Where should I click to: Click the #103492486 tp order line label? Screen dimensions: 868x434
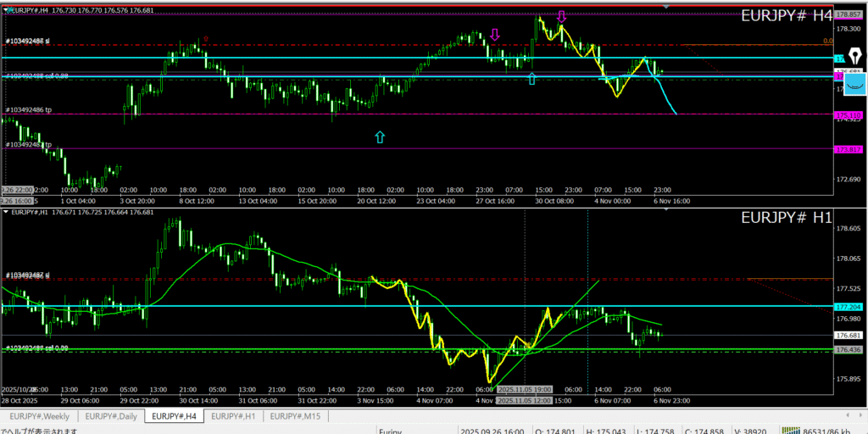click(29, 110)
